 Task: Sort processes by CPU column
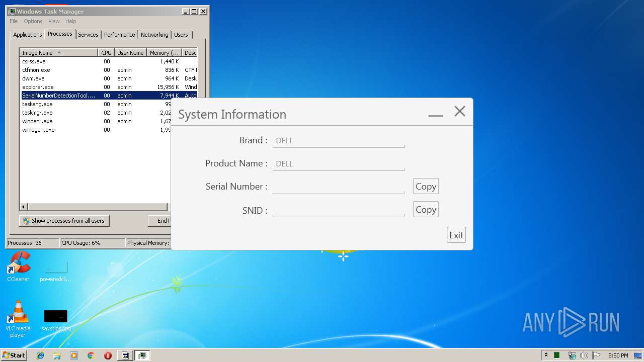click(x=106, y=53)
